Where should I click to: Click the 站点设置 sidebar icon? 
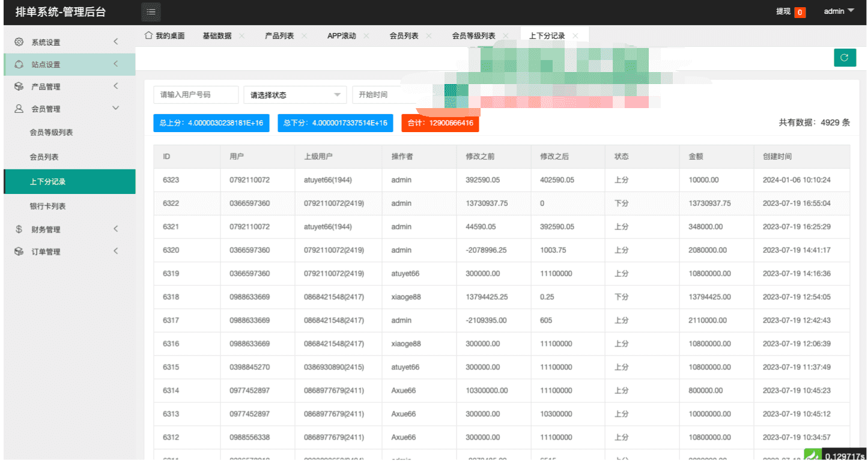coord(19,64)
